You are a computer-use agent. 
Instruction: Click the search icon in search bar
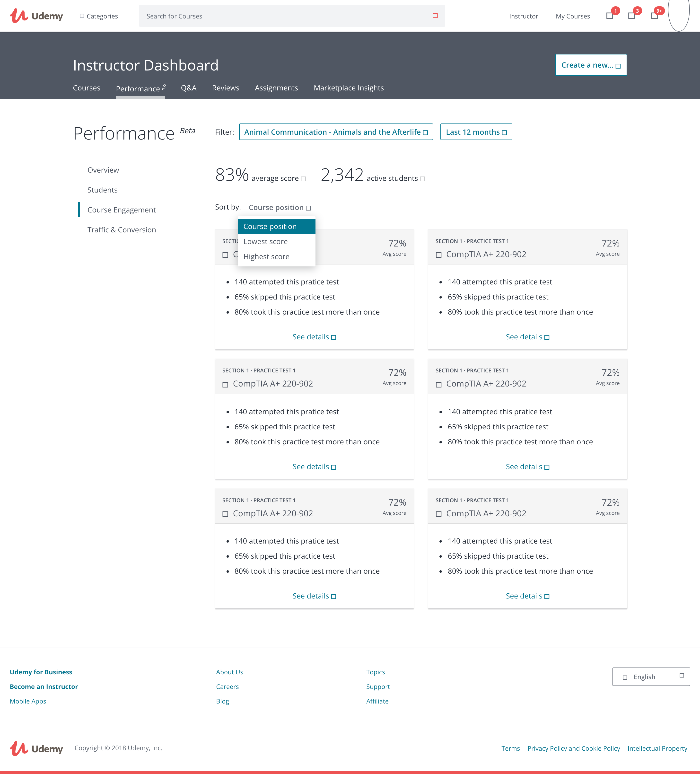click(435, 16)
